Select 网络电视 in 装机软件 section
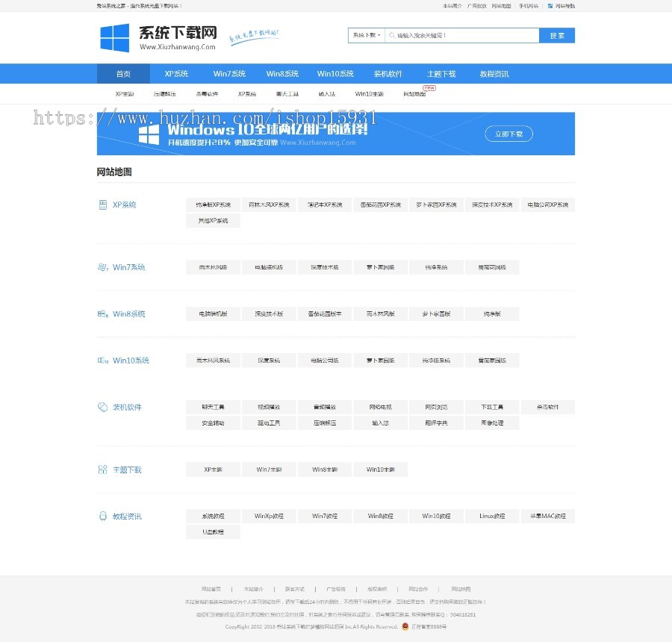Viewport: 672px width, 642px height. click(x=381, y=407)
